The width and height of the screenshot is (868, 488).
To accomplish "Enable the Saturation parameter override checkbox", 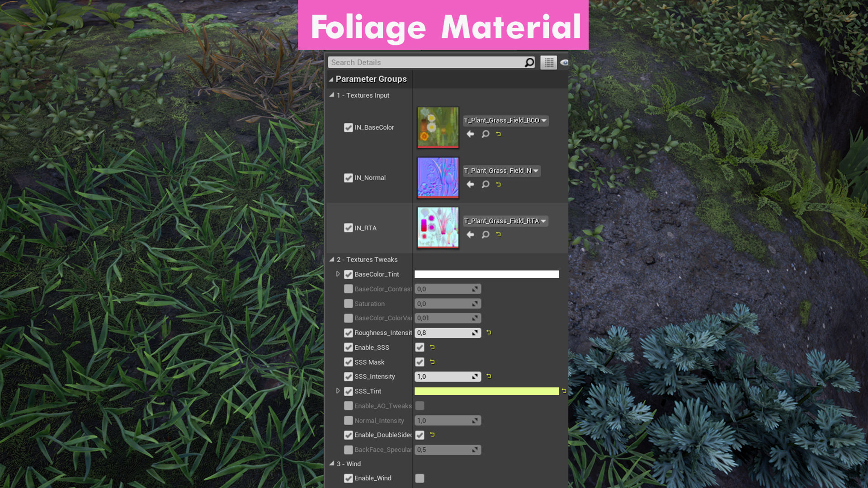I will 348,304.
